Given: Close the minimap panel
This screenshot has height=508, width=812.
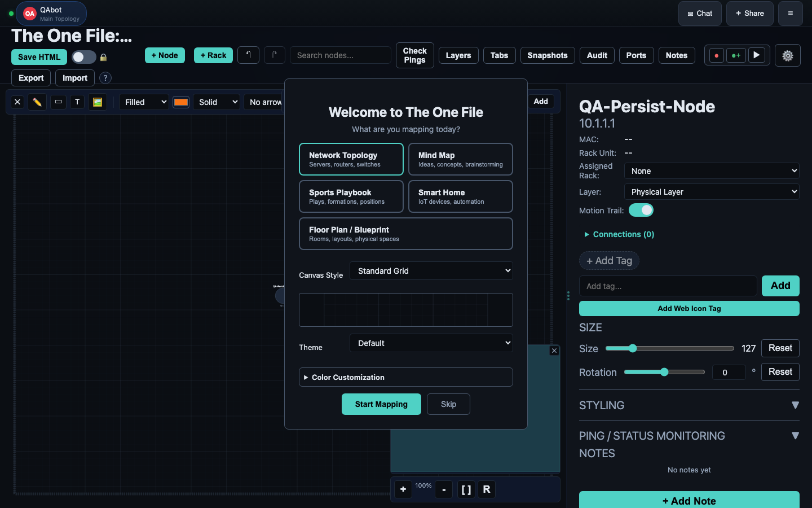Looking at the screenshot, I should point(554,351).
